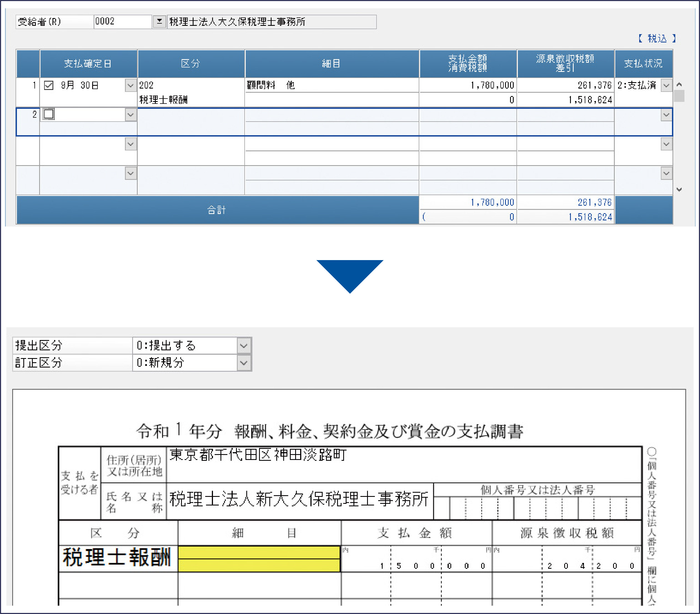The height and width of the screenshot is (614, 700).
Task: Check the empty checkbox in row 2
Action: 49,114
